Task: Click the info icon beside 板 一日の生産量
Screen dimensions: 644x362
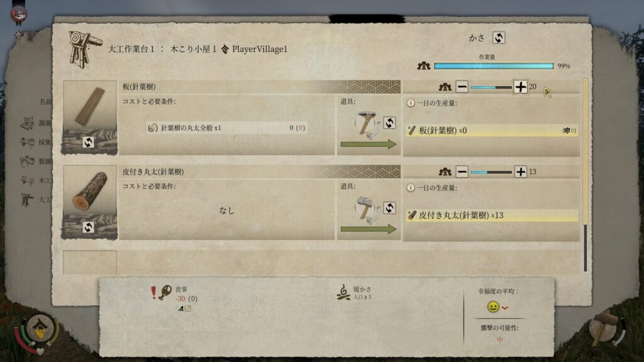Action: point(410,103)
